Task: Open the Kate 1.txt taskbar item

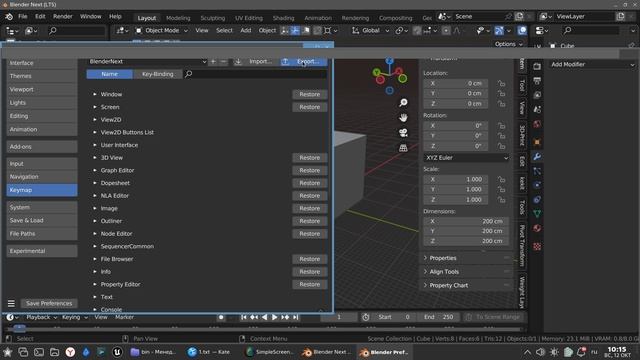Action: pos(209,352)
